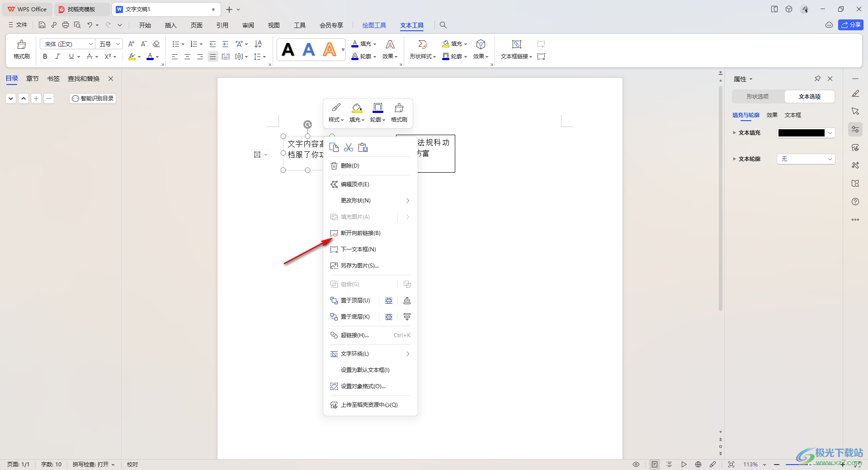Select black WordArt style A

point(288,50)
